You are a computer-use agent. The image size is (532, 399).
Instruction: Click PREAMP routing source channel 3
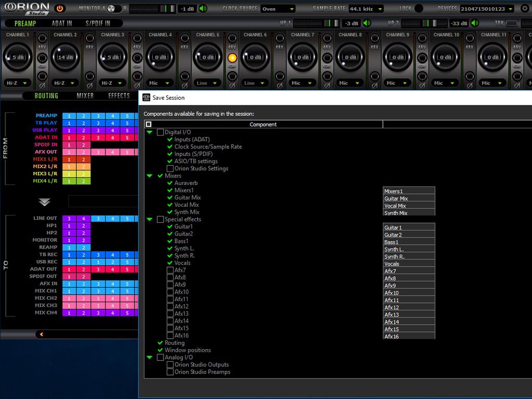coord(98,116)
